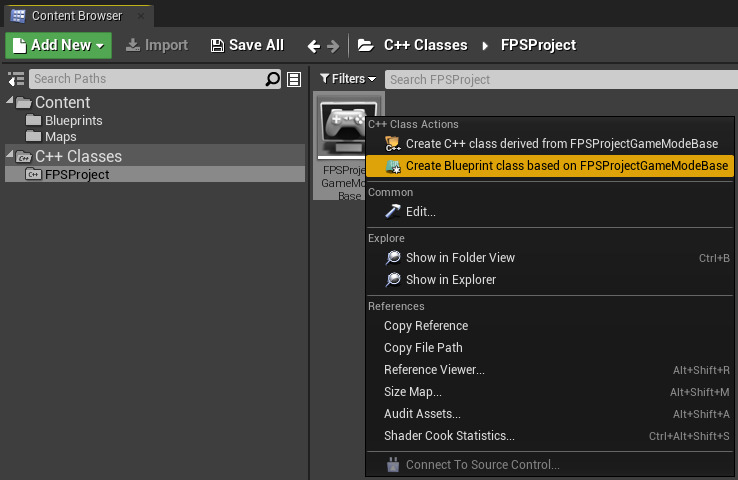The height and width of the screenshot is (480, 738).
Task: Toggle the collections view icon
Action: coord(294,80)
